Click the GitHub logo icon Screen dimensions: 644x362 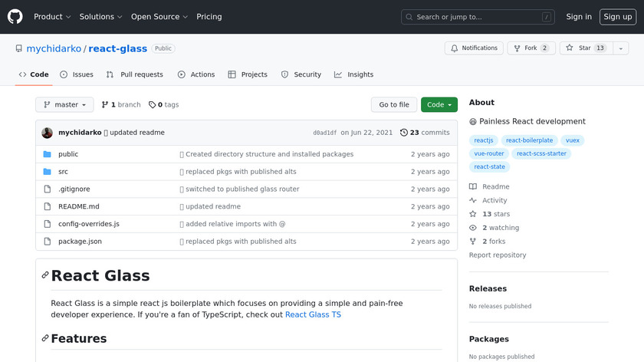(x=15, y=16)
